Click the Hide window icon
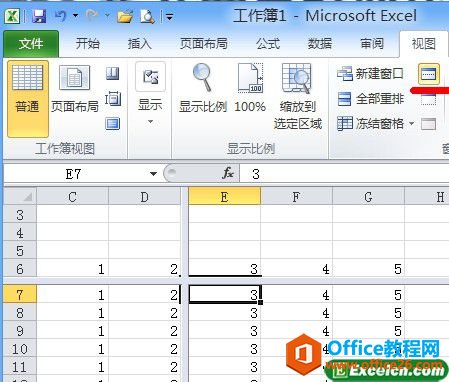Viewport: 449px width, 382px height. (x=428, y=99)
